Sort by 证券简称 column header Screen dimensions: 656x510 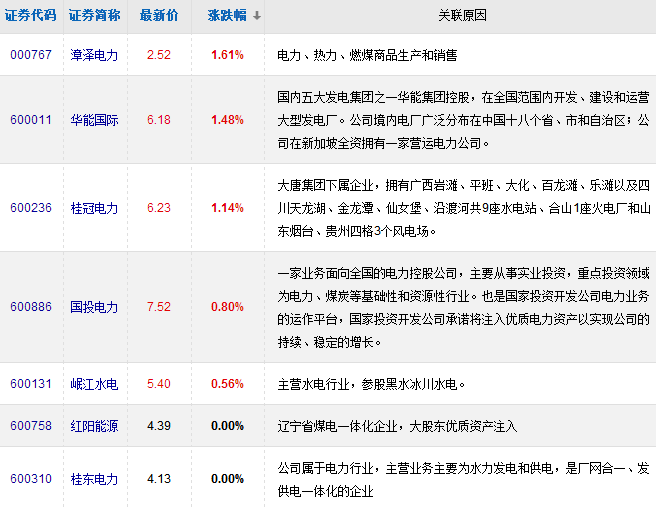[x=95, y=15]
